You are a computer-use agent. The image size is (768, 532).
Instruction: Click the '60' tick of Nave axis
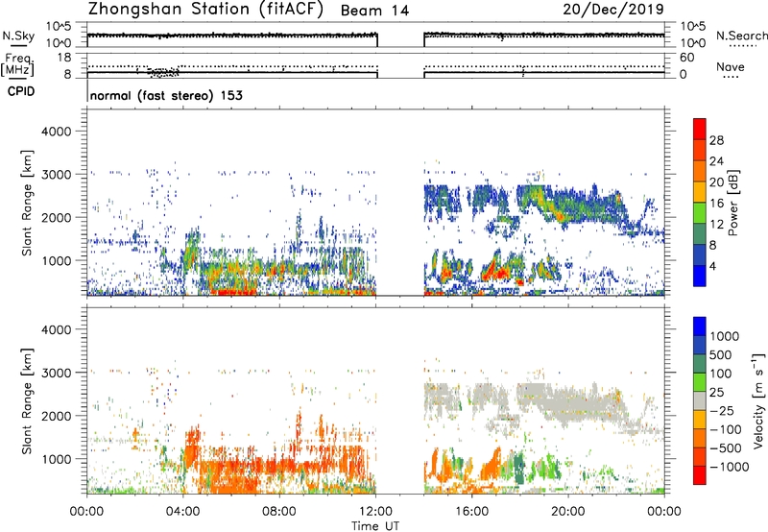pyautogui.click(x=686, y=58)
